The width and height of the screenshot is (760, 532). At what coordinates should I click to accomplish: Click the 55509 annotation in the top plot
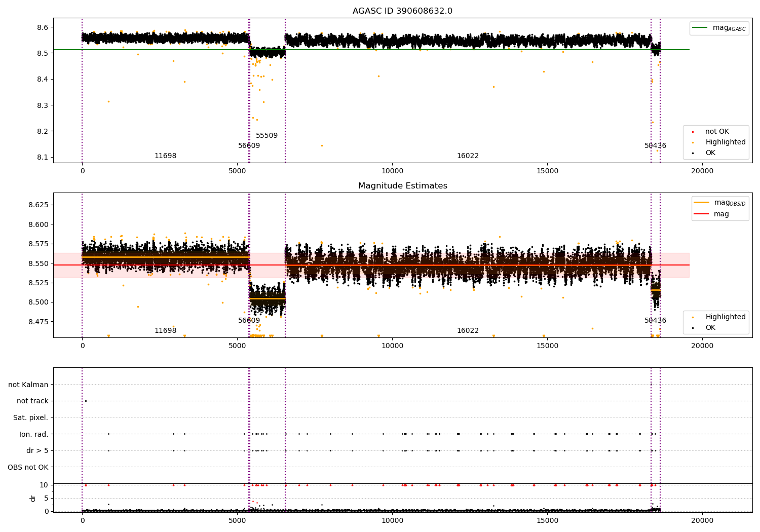[x=267, y=135]
